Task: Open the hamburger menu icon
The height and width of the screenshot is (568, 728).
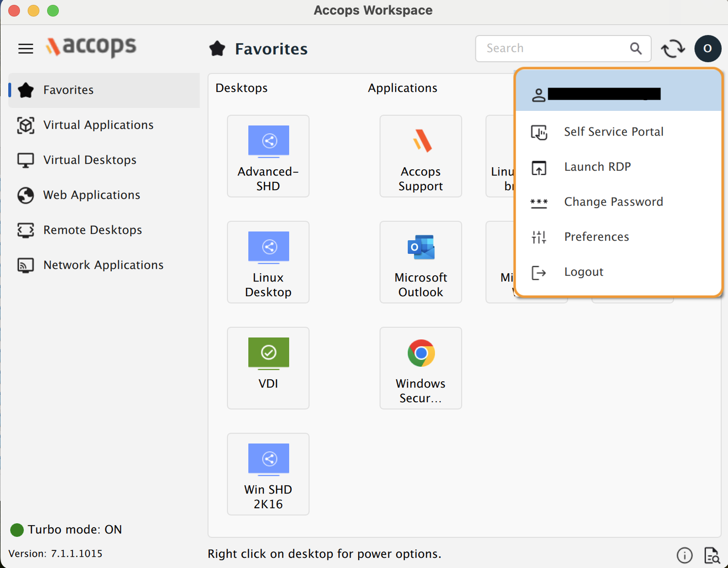Action: 26,49
